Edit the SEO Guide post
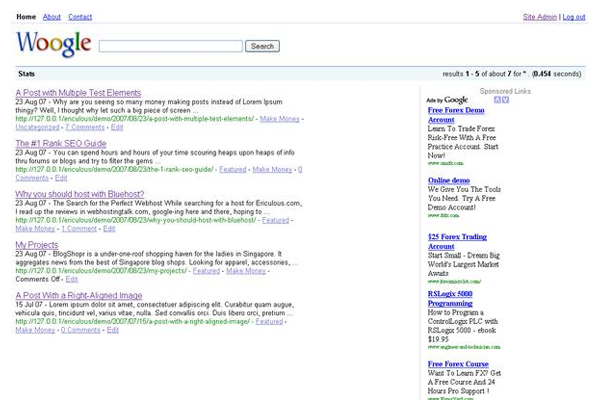Screen dimensions: 600x400 pyautogui.click(x=61, y=178)
